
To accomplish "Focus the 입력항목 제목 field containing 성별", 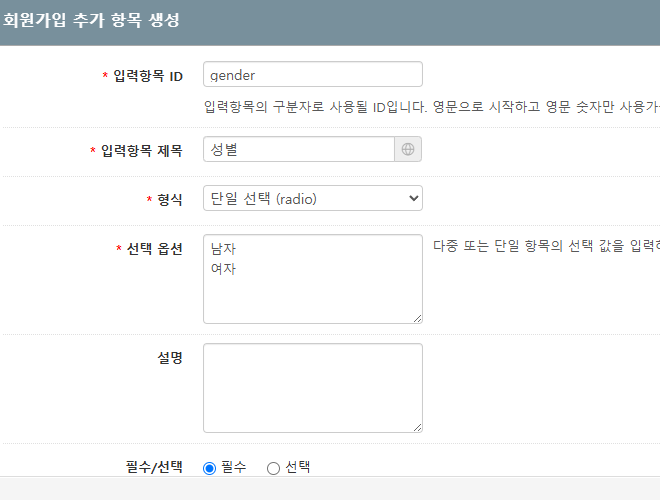I will point(299,149).
